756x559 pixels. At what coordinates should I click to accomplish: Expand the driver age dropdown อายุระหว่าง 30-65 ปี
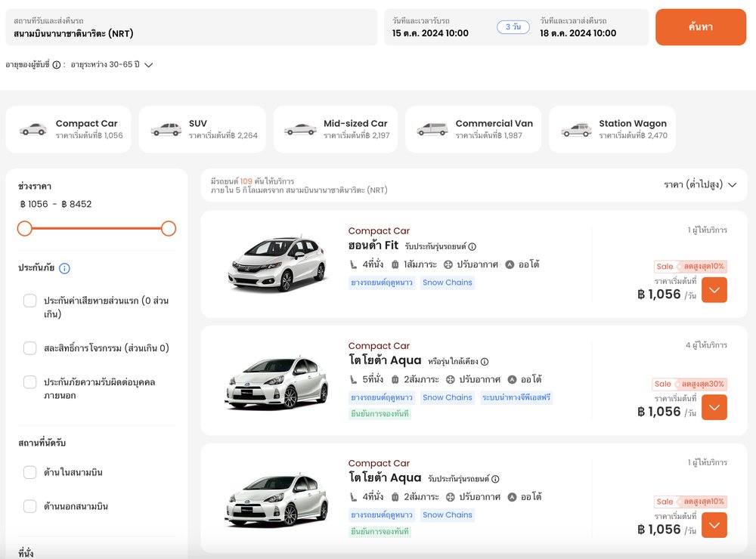112,64
